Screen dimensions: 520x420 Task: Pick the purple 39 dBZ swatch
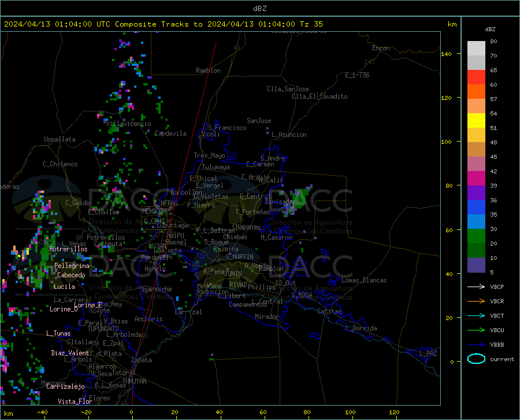(x=476, y=192)
